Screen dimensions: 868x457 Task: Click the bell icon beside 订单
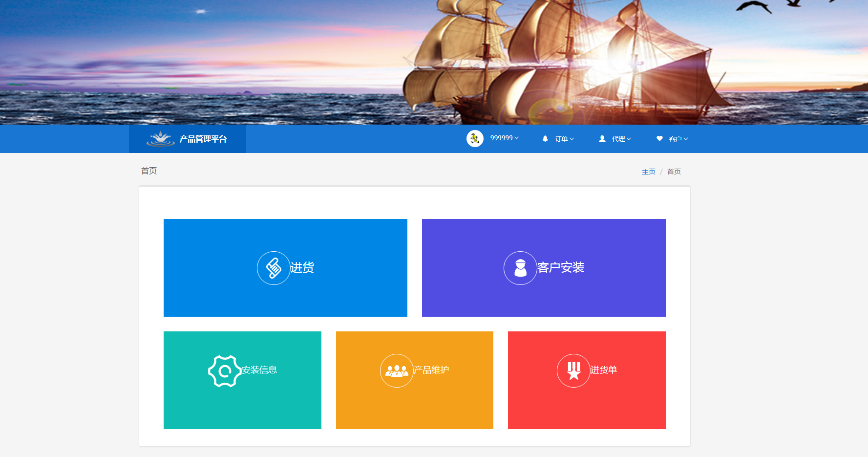pos(545,139)
